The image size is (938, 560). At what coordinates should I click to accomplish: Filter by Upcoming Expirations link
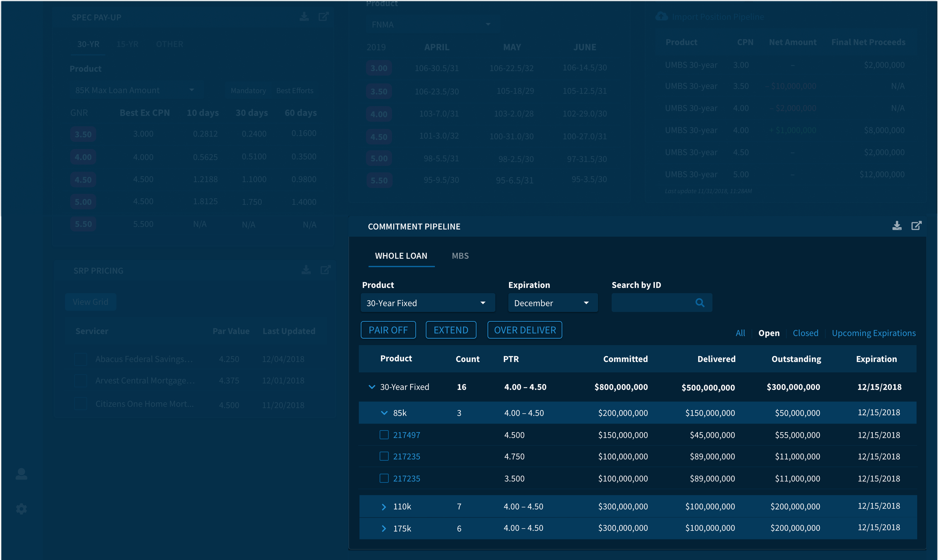873,333
